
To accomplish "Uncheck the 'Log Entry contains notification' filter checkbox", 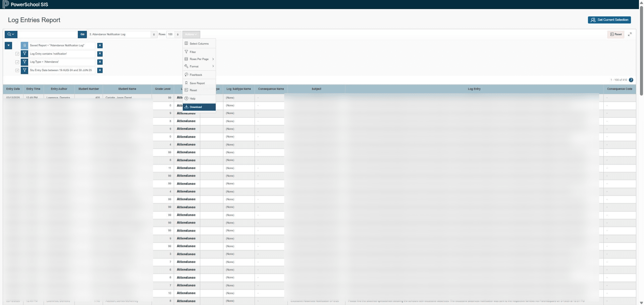I will [x=17, y=54].
